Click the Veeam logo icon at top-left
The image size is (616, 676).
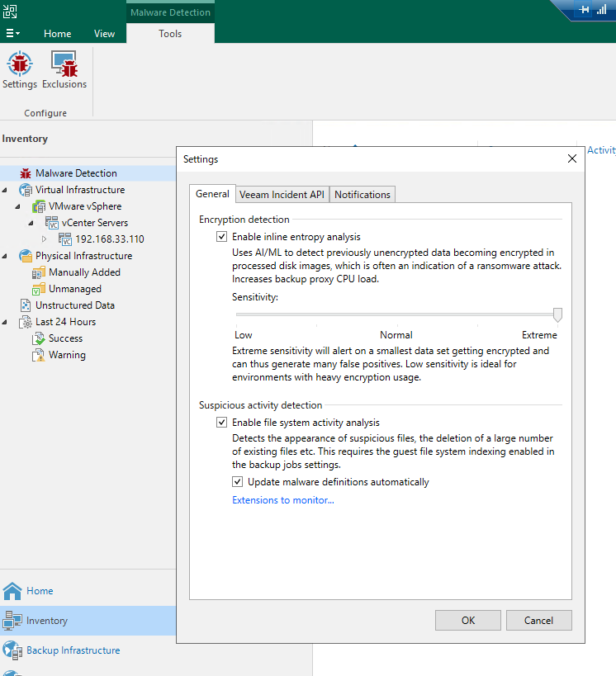pos(10,12)
